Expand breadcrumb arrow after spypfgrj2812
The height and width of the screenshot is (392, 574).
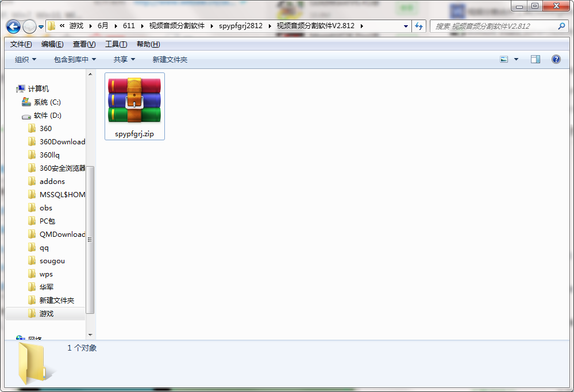click(x=270, y=26)
